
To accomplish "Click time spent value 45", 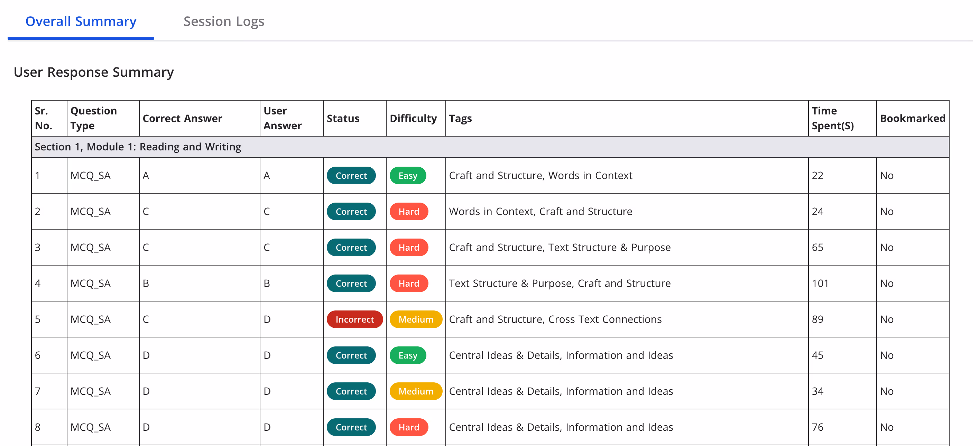I will (817, 355).
